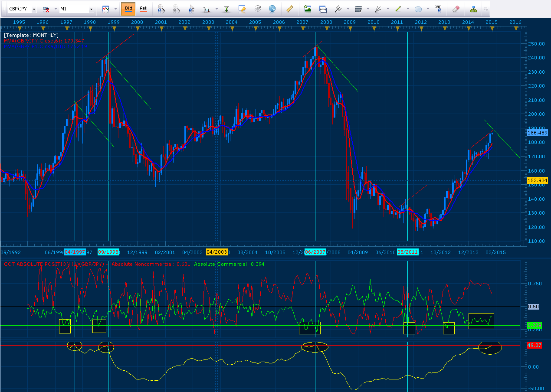Select the Andrews pitchfork tool
This screenshot has width=551, height=392.
click(x=338, y=9)
